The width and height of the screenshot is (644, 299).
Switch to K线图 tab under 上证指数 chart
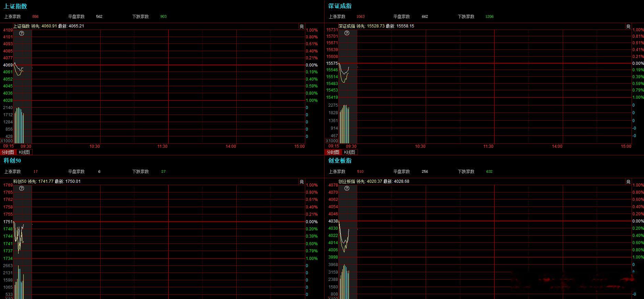(24, 152)
